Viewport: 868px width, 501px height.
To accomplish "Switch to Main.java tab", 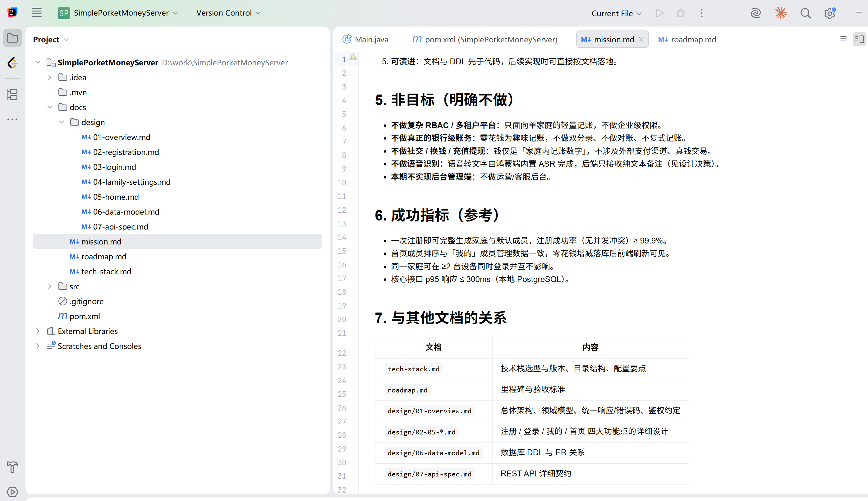I will click(x=365, y=39).
